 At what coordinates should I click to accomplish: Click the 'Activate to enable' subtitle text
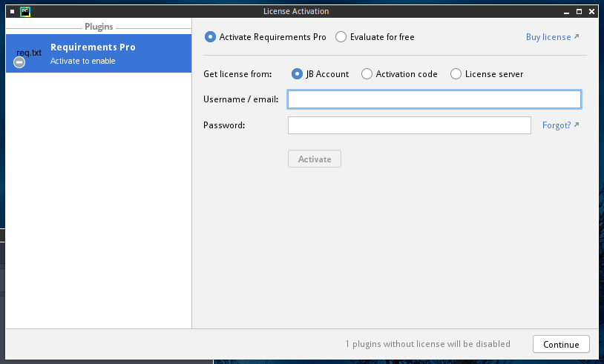pos(83,61)
